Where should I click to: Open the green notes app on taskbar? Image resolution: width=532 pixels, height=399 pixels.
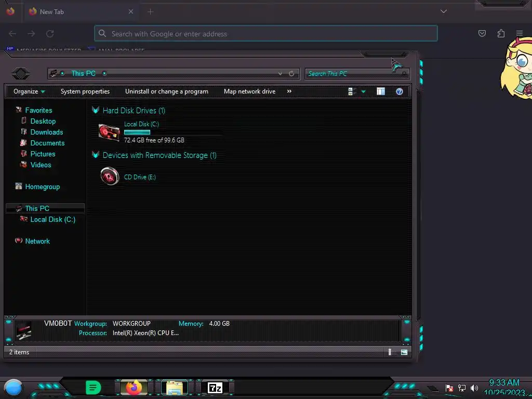94,388
